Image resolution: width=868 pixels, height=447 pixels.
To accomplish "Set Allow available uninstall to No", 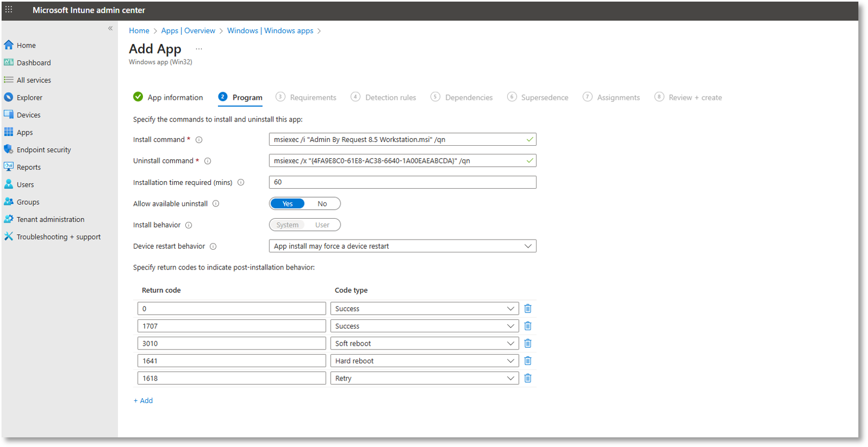I will pos(322,204).
